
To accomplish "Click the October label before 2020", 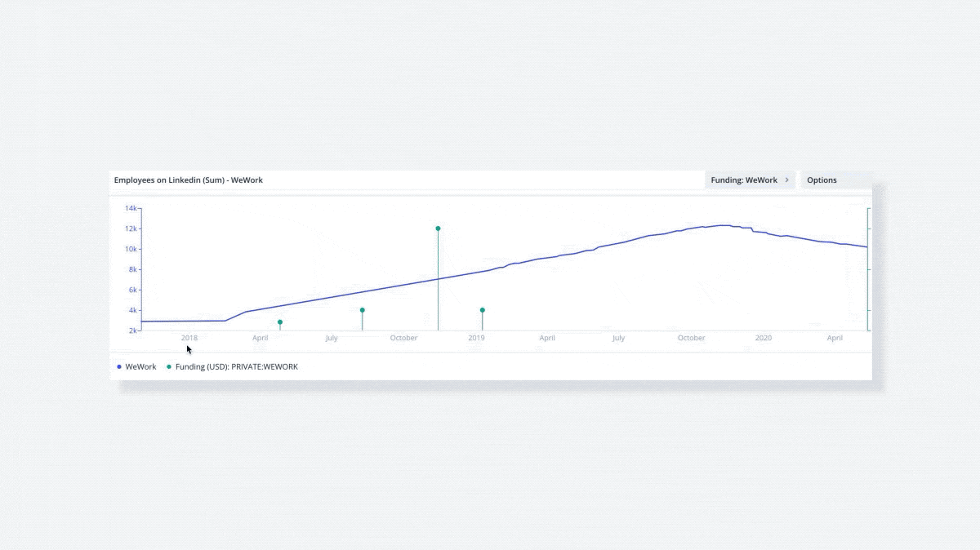I will click(x=692, y=338).
